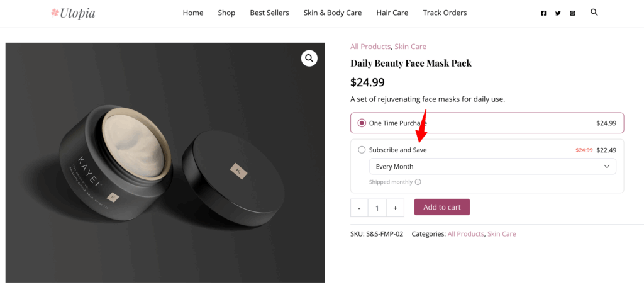Click the quantity number input field
Image resolution: width=644 pixels, height=297 pixels.
377,208
